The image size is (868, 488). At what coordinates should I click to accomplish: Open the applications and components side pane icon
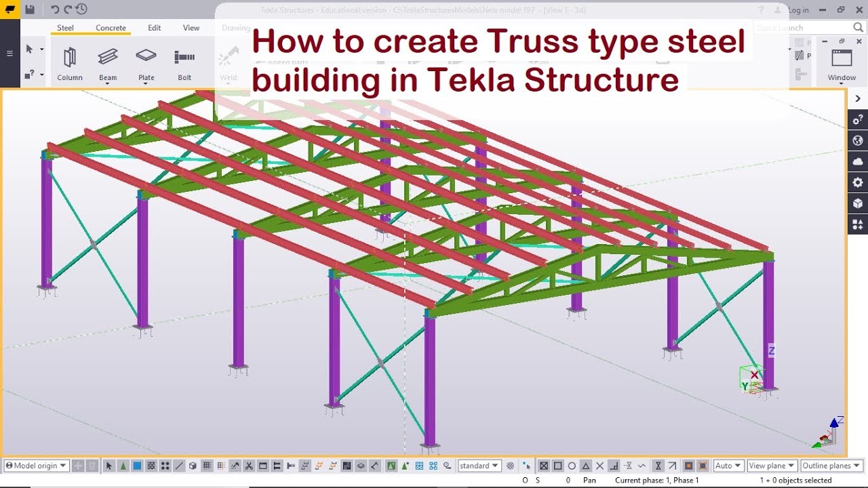click(858, 224)
